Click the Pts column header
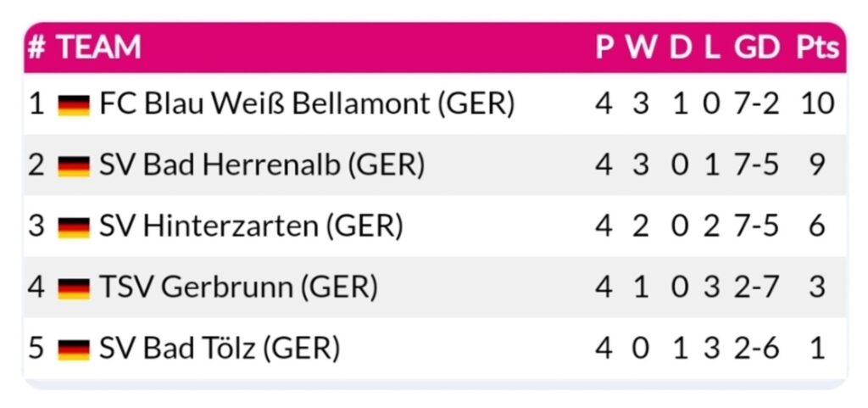Image resolution: width=868 pixels, height=408 pixels. (x=818, y=48)
